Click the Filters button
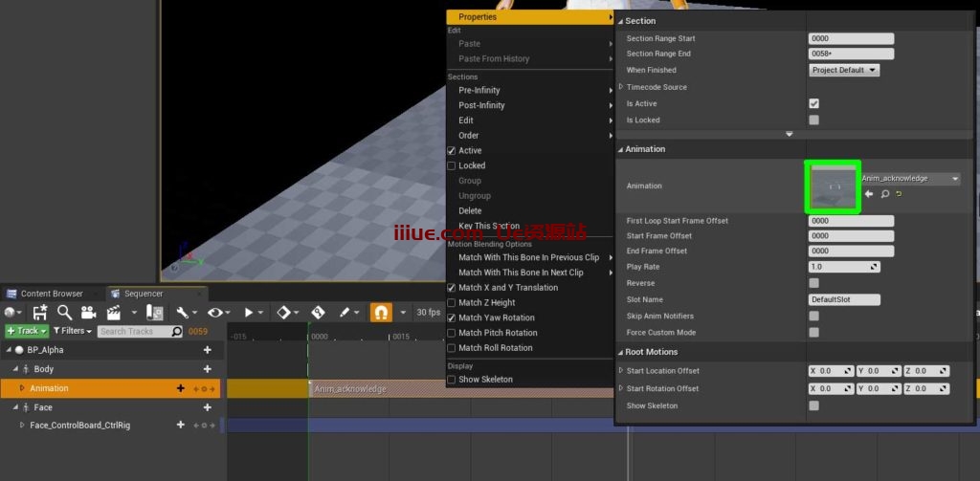 (73, 331)
